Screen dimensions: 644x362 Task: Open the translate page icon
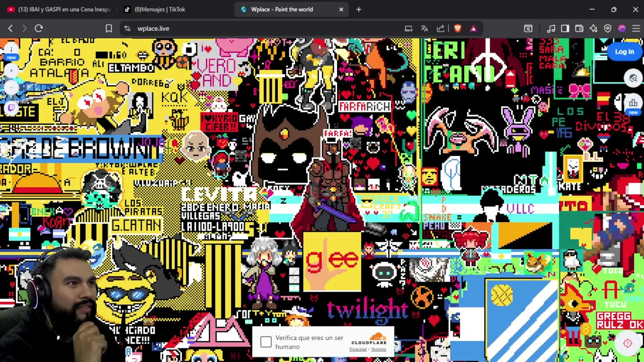(425, 29)
